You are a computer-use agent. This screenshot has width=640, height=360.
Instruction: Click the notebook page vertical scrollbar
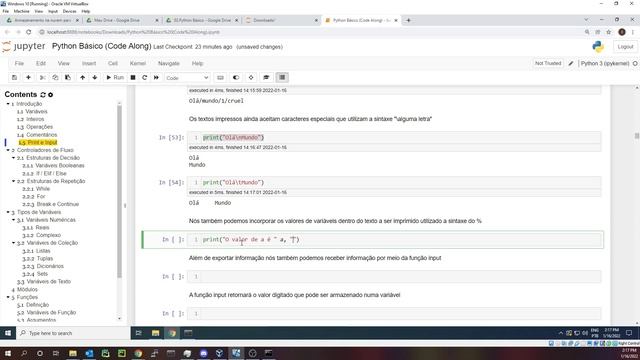click(x=637, y=136)
